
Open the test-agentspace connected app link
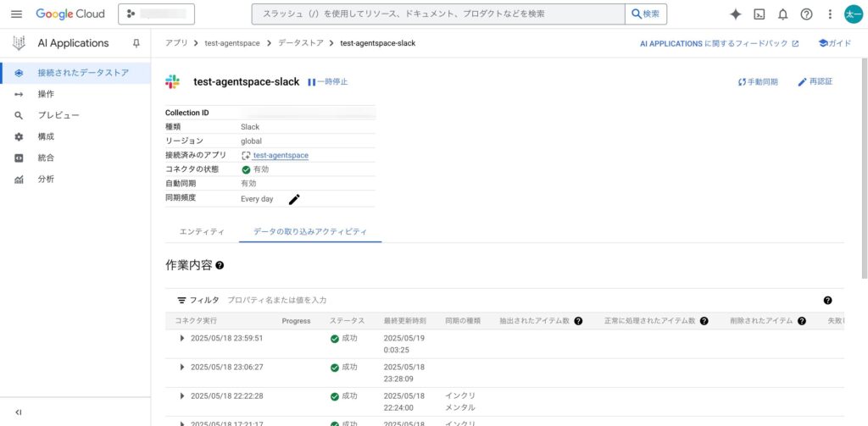(280, 156)
